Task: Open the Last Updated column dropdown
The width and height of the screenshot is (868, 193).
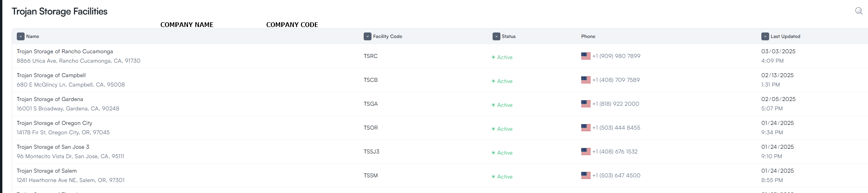Action: point(765,36)
